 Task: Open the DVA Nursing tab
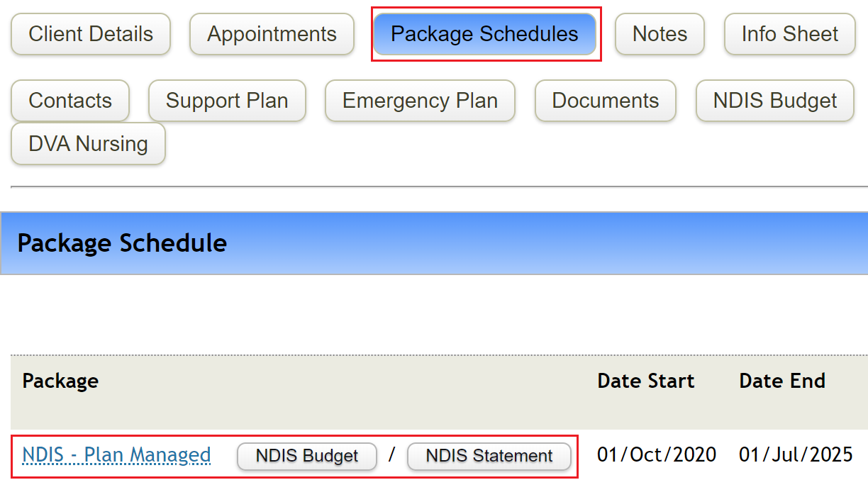[x=87, y=143]
